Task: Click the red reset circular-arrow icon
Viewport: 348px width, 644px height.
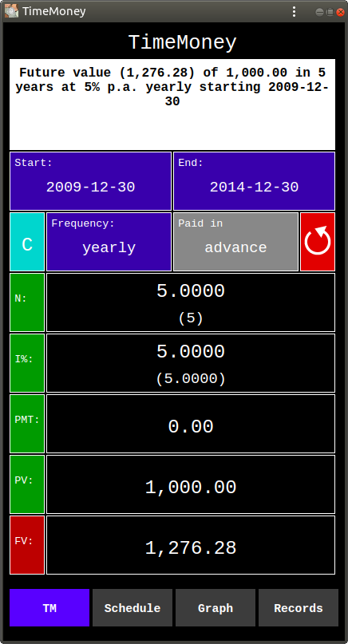Action: pos(318,242)
